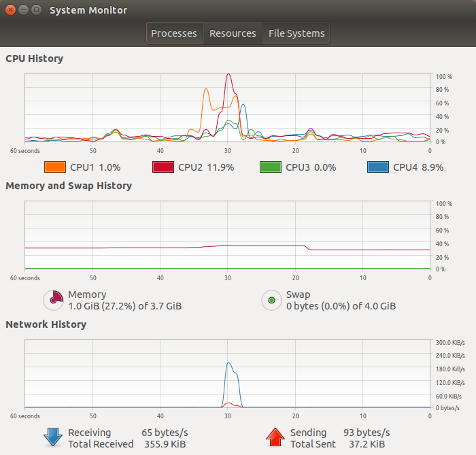Click the System Monitor title bar text

tap(88, 10)
